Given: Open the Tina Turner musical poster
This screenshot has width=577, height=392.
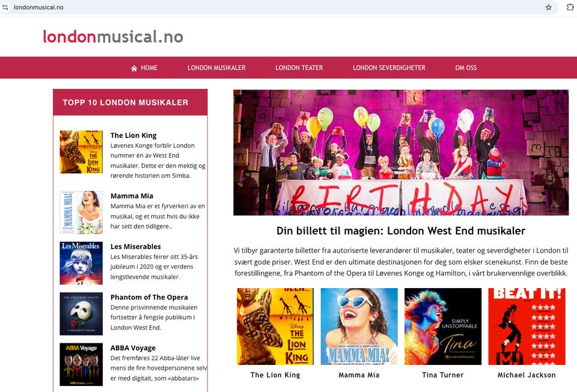Looking at the screenshot, I should [443, 327].
